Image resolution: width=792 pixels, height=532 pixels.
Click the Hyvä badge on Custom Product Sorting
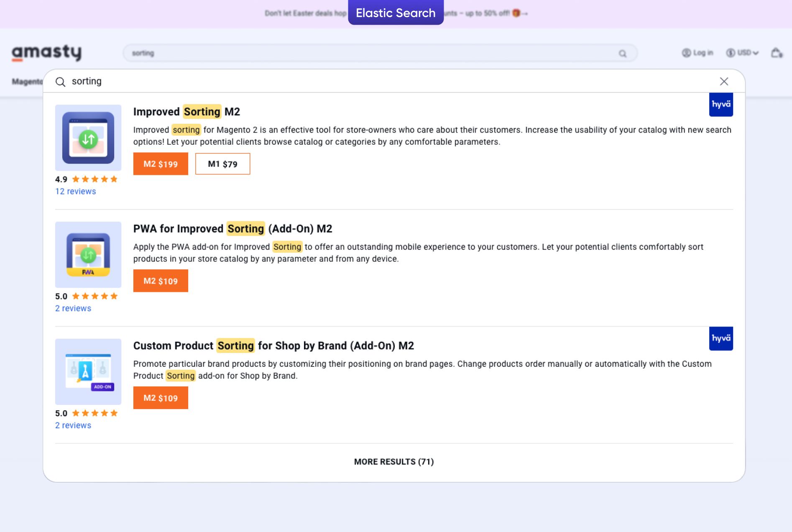coord(720,338)
